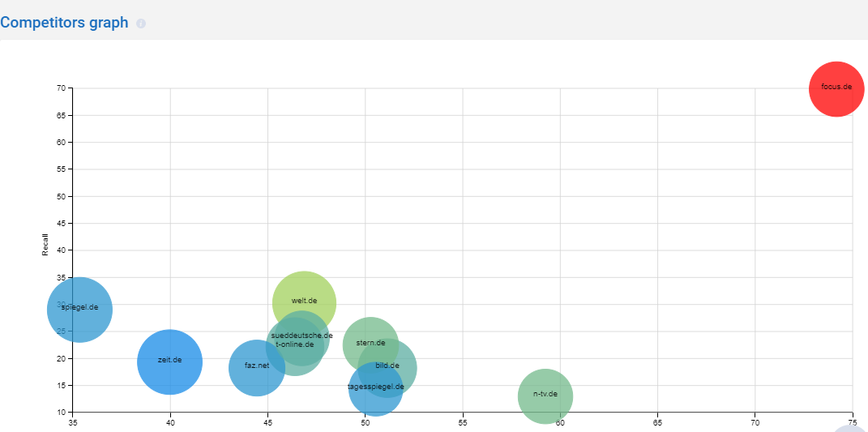This screenshot has height=432, width=868.
Task: Select the stern.de bubble
Action: click(370, 345)
